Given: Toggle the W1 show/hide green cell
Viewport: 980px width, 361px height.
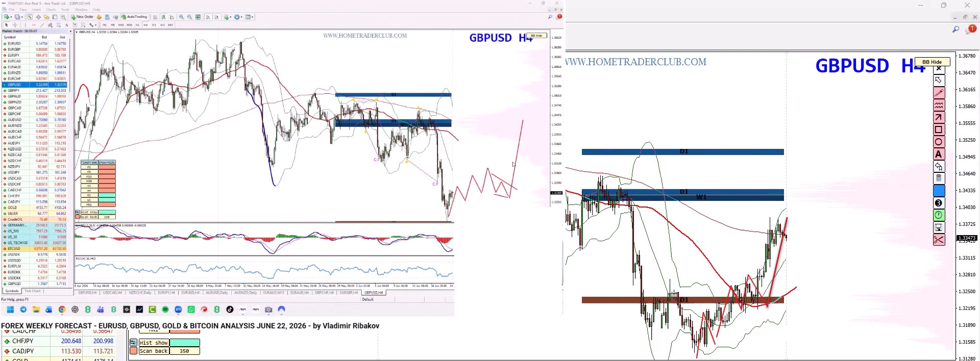Looking at the screenshot, I should [107, 200].
